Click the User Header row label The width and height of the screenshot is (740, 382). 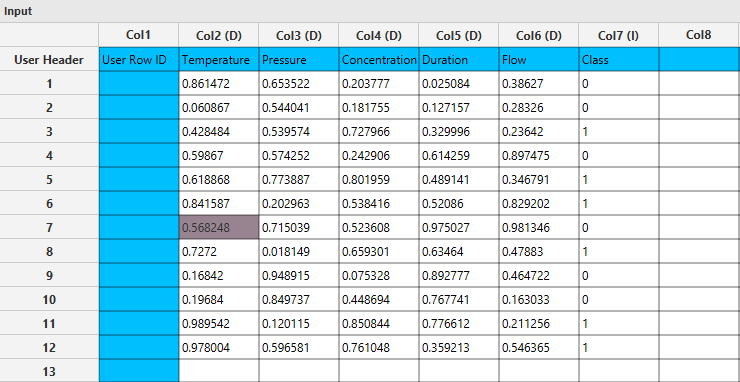pyautogui.click(x=49, y=59)
